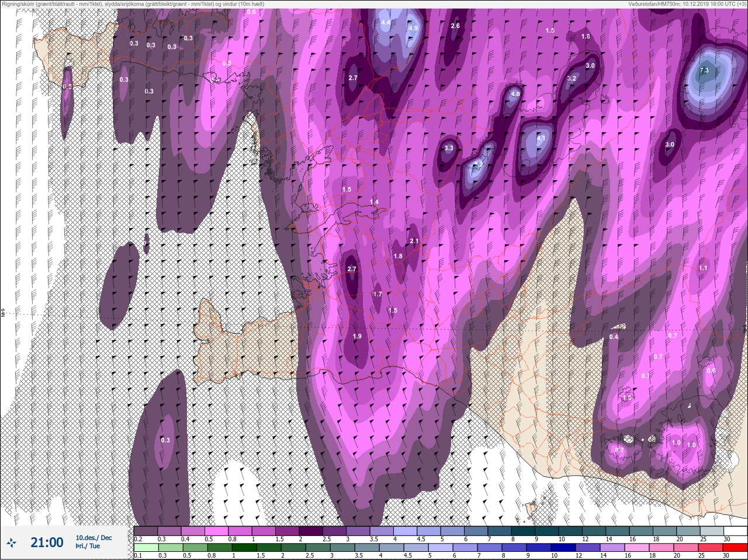Select green-scale legend swatch starting at 0.1
Screen dimensions: 748x560
(146, 547)
